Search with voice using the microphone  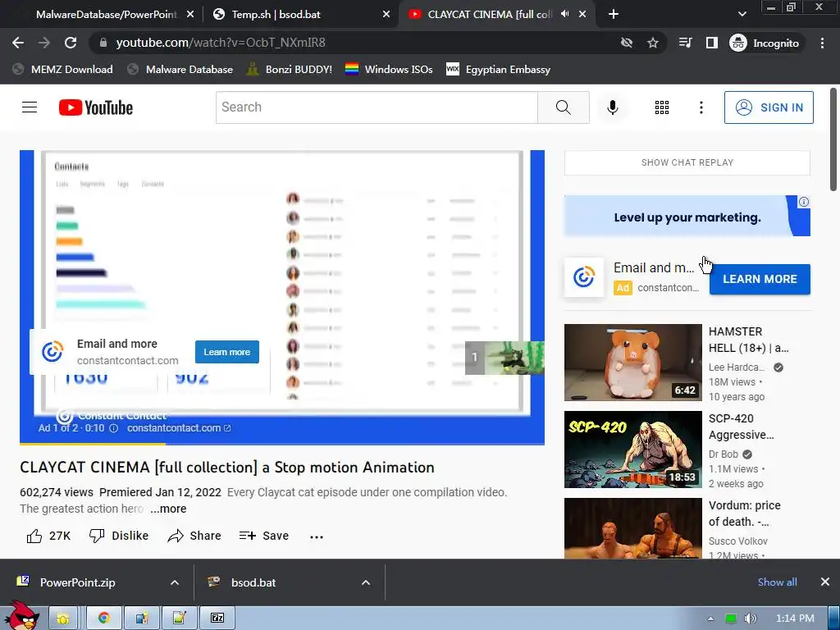click(x=612, y=107)
